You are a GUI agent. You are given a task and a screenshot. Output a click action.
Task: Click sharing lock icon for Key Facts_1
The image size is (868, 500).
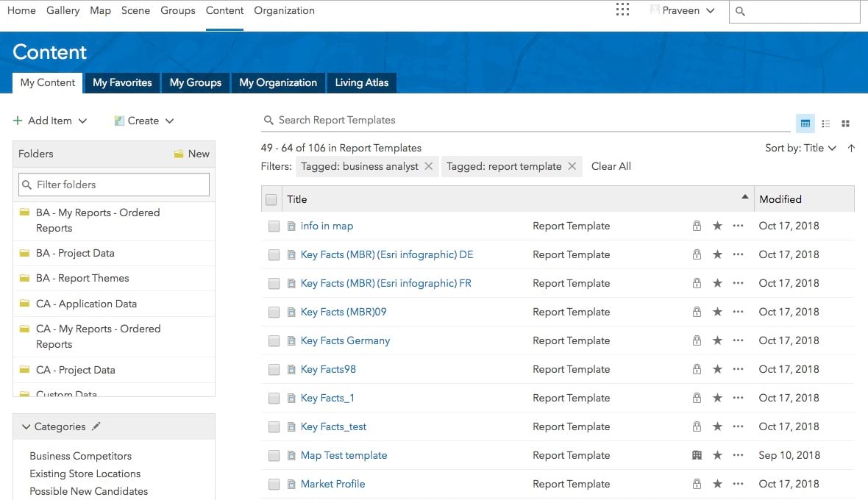[697, 398]
